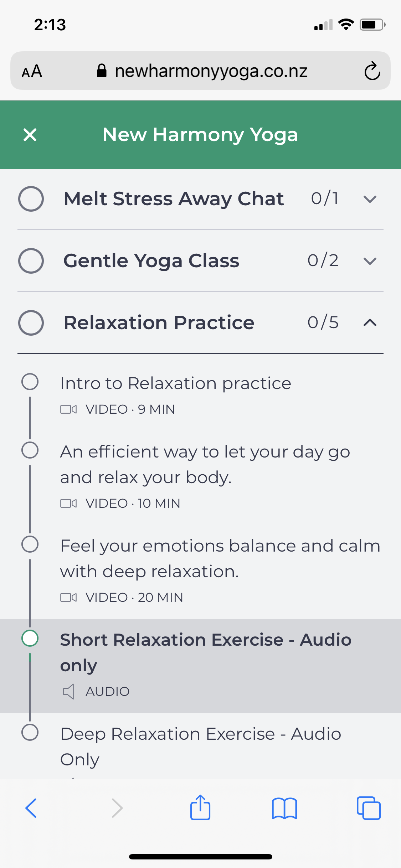
Task: Show open Safari tabs icon
Action: tap(369, 808)
